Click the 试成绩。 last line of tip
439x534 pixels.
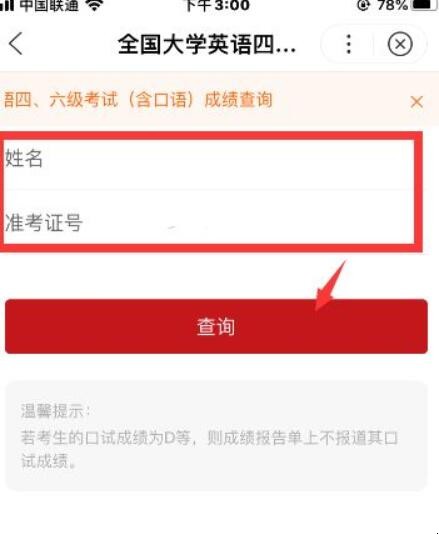[48, 461]
